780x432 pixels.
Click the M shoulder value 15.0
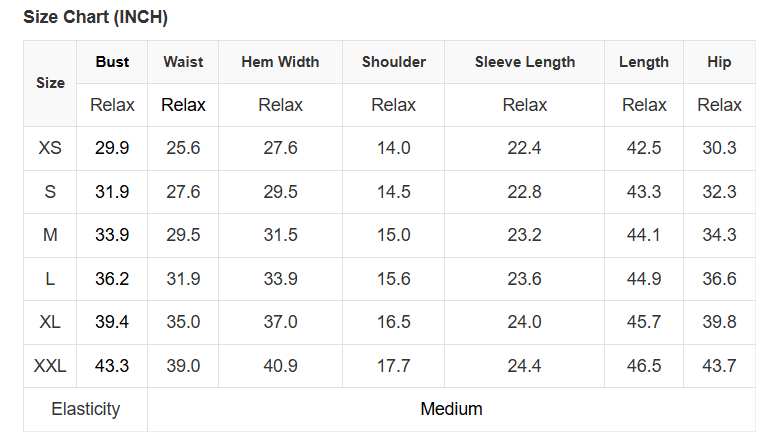point(394,235)
